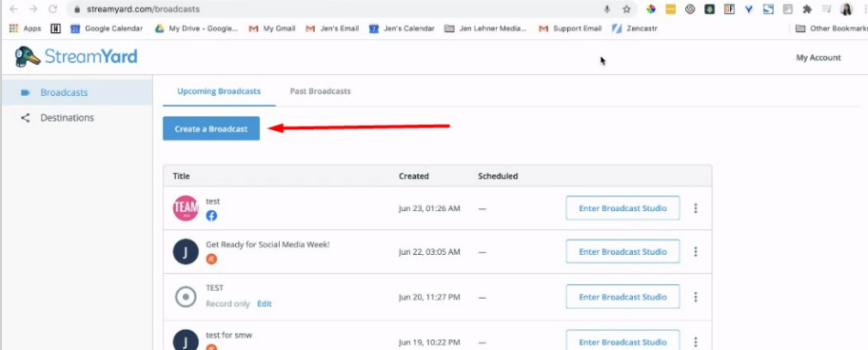Switch to the Past Broadcasts tab
Viewport: 868px width, 350px height.
pyautogui.click(x=320, y=91)
